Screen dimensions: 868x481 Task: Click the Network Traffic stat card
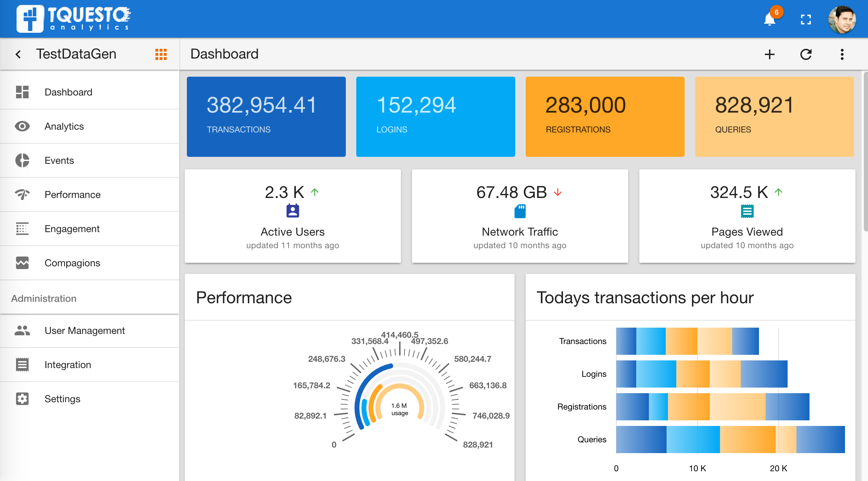520,216
